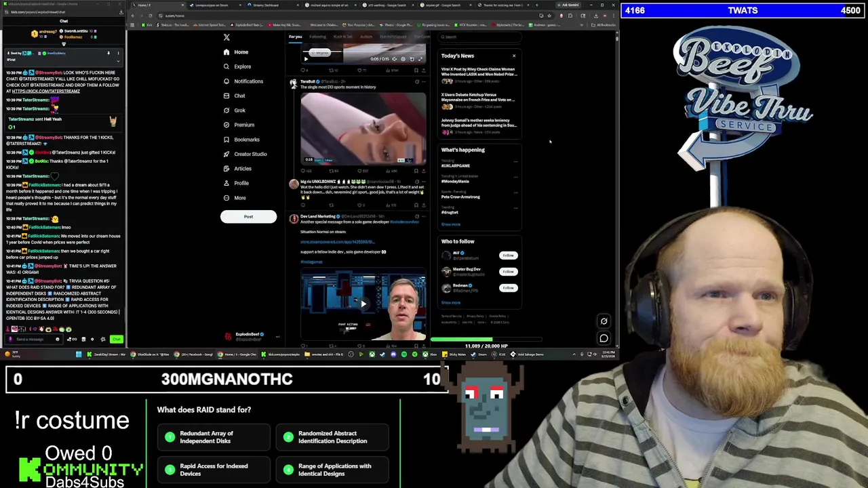Follow the MW account
This screenshot has height=488, width=868.
pos(508,256)
